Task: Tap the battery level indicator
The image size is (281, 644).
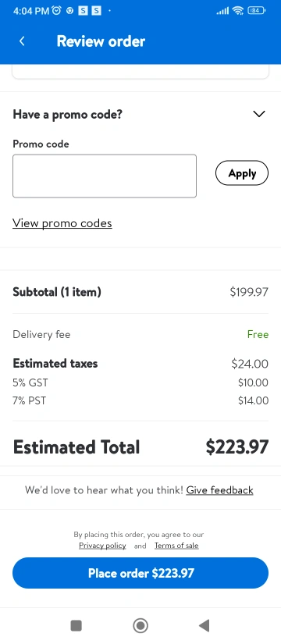Action: pos(257,11)
